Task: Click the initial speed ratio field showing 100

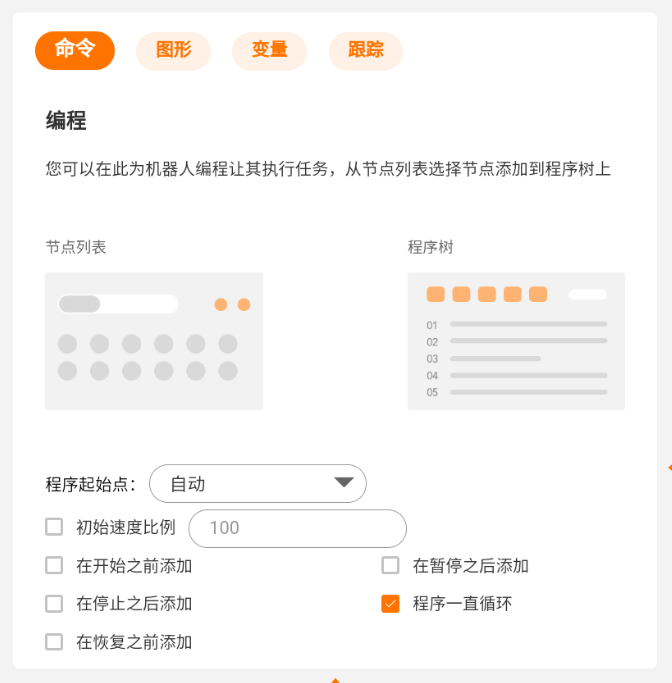Action: pos(297,528)
